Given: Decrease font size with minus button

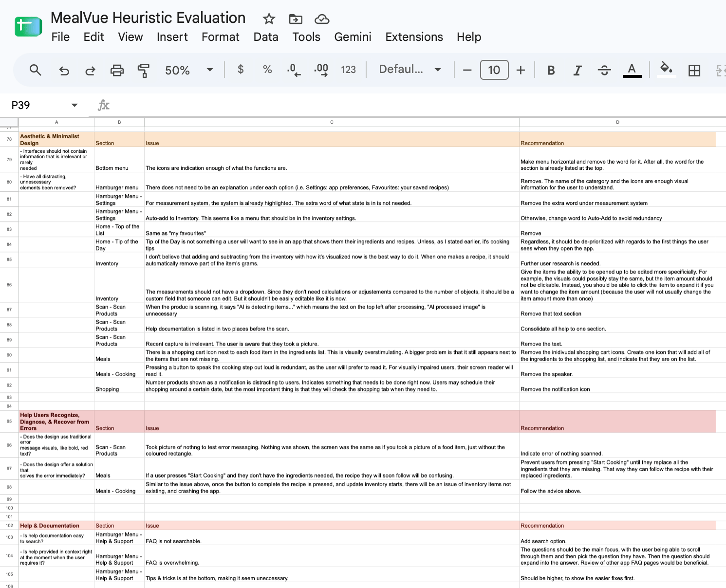Looking at the screenshot, I should tap(467, 70).
